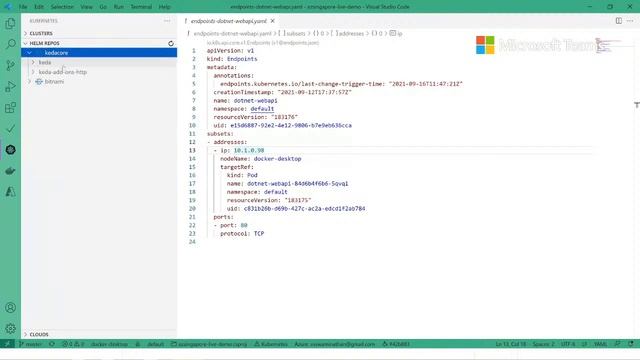
Task: Click the docker-desktop nodeName value
Action: pyautogui.click(x=278, y=159)
